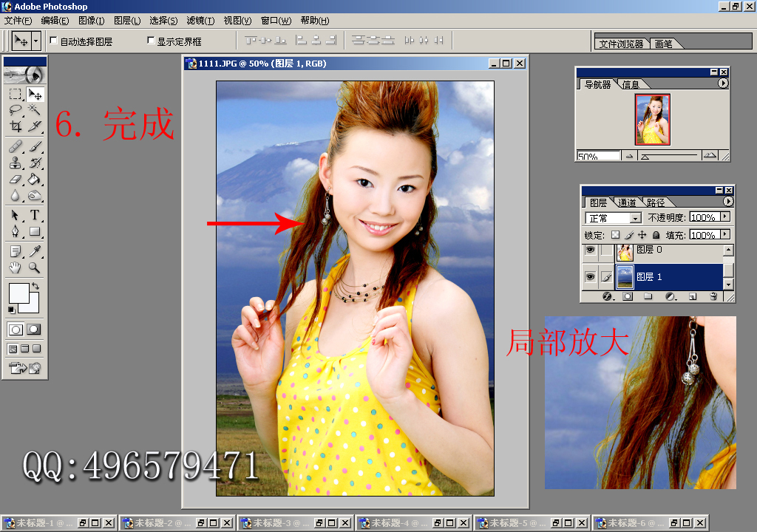The height and width of the screenshot is (532, 757).
Task: Choose the Magic Wand tool
Action: tap(34, 110)
